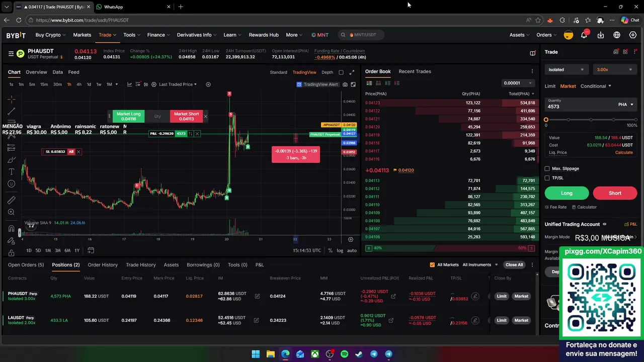
Task: Open the hamburger menu beside PHAUSDT
Action: point(11,53)
